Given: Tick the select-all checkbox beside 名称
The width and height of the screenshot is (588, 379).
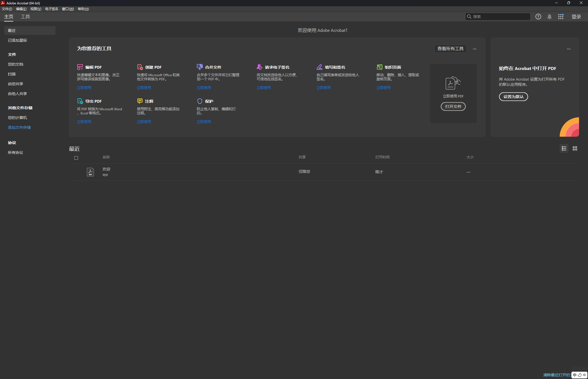Looking at the screenshot, I should pos(76,158).
